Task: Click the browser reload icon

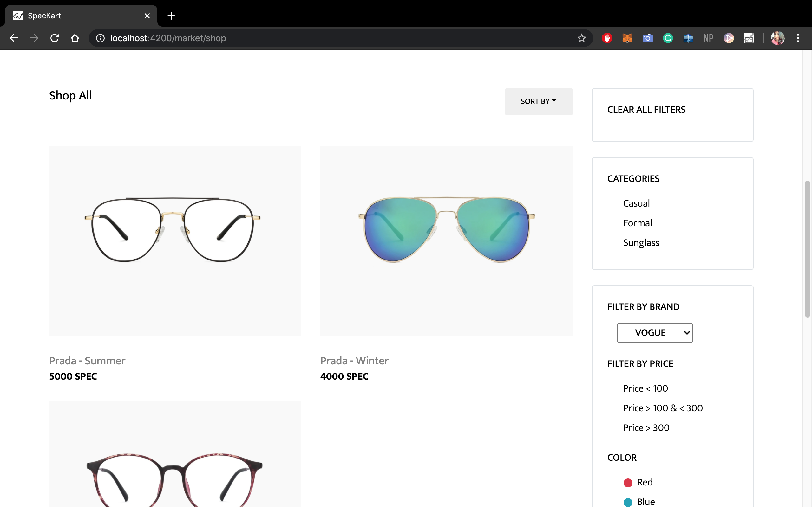Action: [54, 38]
